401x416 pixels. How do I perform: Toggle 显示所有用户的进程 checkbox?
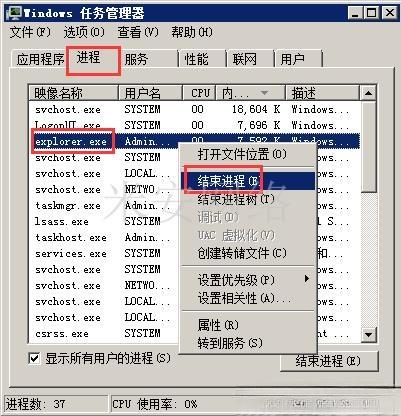click(x=34, y=358)
